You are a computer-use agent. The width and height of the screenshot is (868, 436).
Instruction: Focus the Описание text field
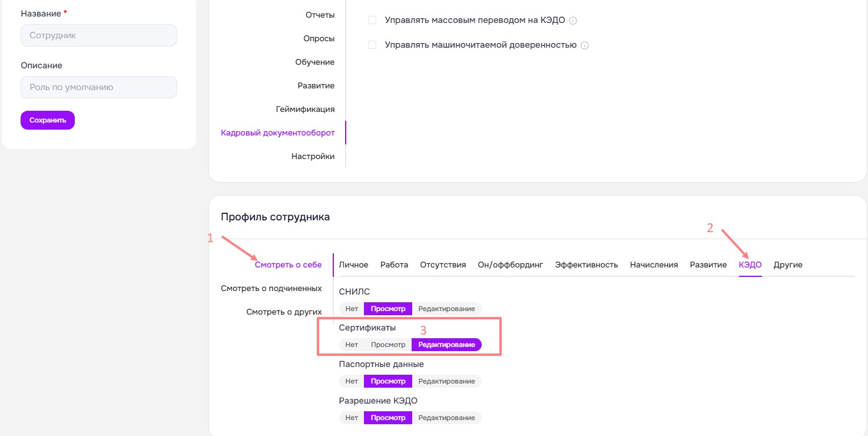coord(99,87)
